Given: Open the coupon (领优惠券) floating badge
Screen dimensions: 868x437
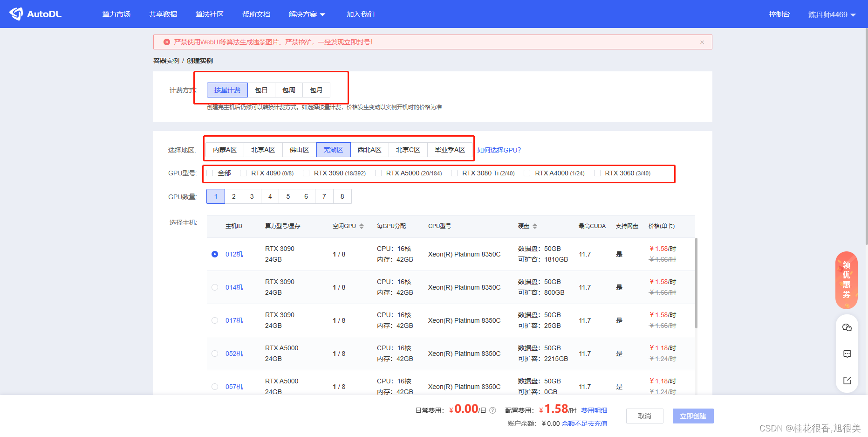Looking at the screenshot, I should coord(847,280).
